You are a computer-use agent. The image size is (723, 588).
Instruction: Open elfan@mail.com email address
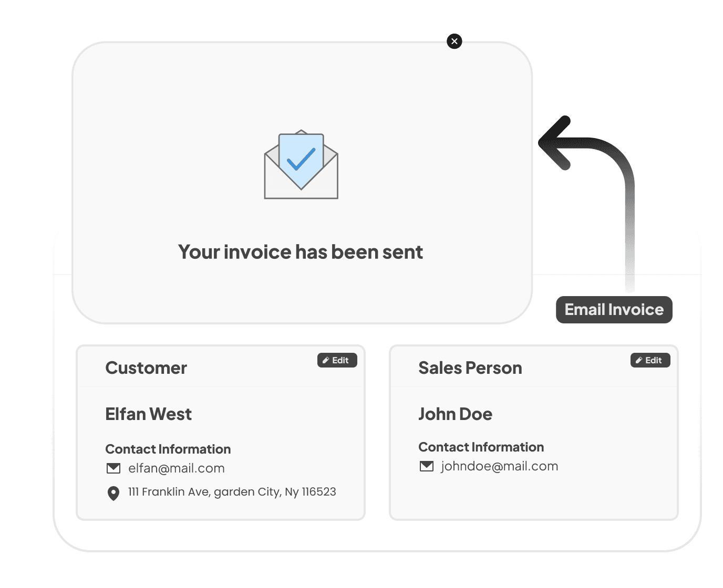click(x=177, y=468)
